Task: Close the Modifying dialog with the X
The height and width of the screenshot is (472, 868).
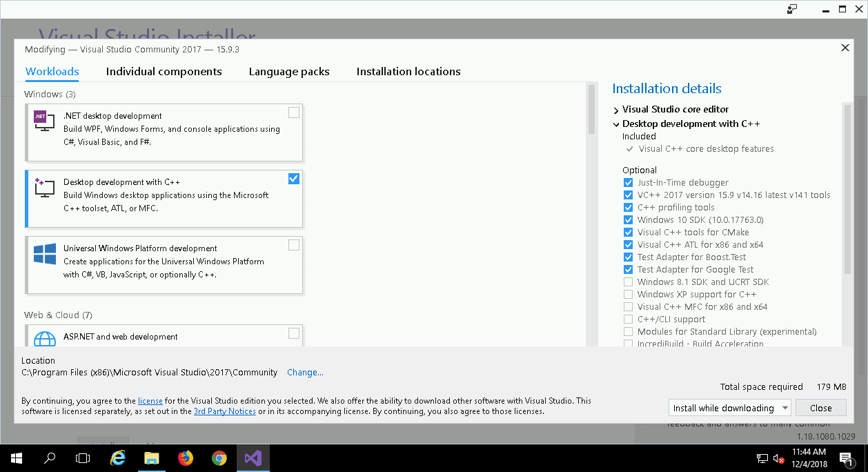Action: click(845, 48)
